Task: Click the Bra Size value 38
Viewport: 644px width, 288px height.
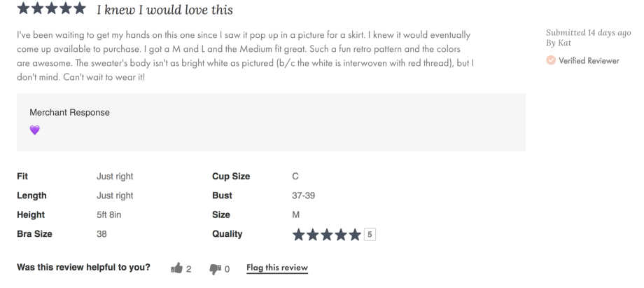Action: tap(101, 234)
